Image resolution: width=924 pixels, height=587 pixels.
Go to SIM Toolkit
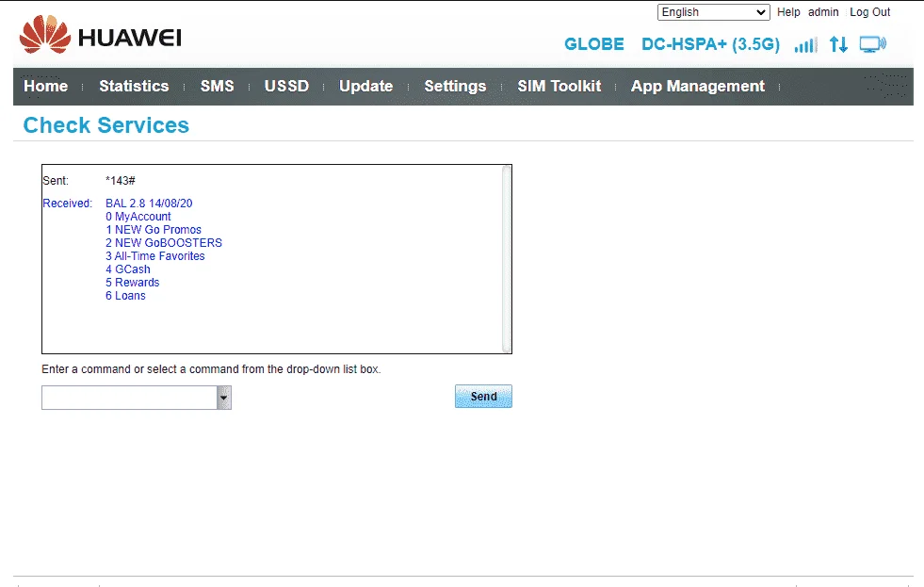pyautogui.click(x=559, y=86)
